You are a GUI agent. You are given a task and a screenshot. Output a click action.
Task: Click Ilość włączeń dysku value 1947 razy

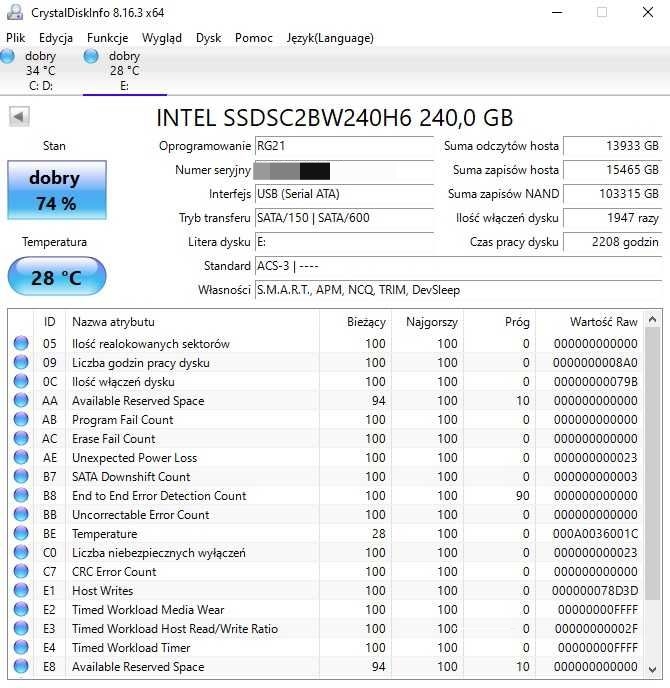click(613, 218)
